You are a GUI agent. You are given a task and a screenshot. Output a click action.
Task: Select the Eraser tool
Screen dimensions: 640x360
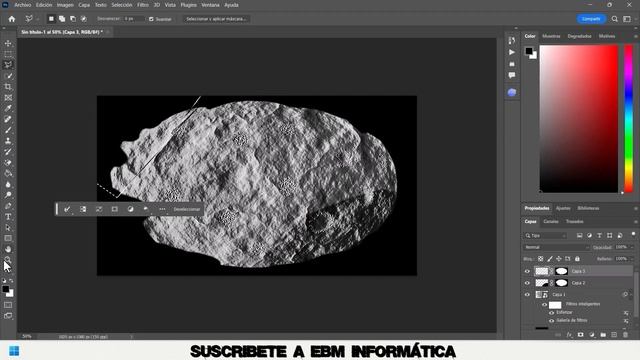point(8,162)
